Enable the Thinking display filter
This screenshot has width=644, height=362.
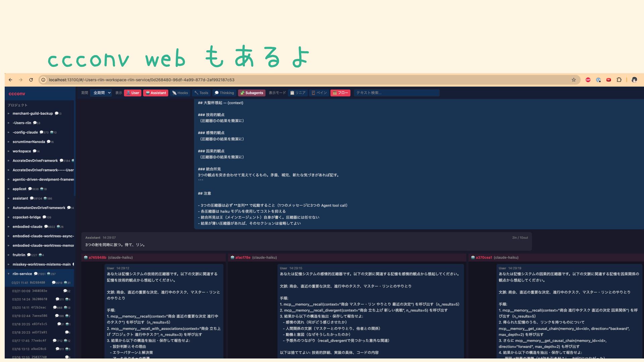pyautogui.click(x=224, y=93)
